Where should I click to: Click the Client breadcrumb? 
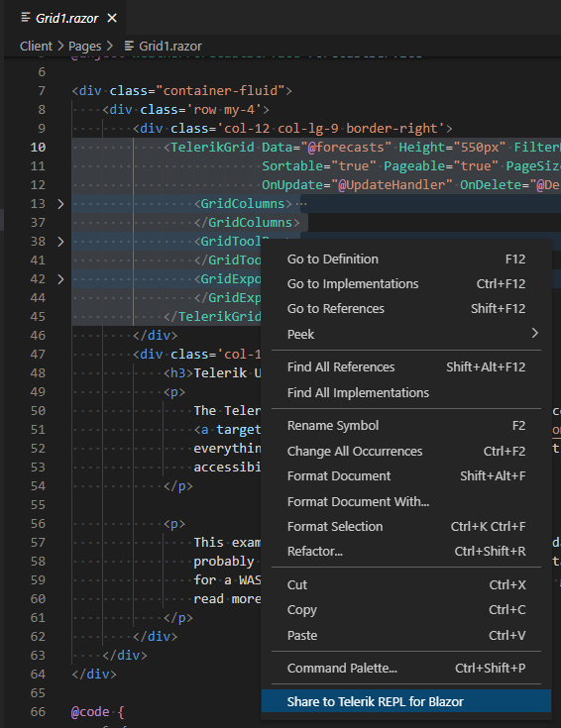pyautogui.click(x=36, y=46)
